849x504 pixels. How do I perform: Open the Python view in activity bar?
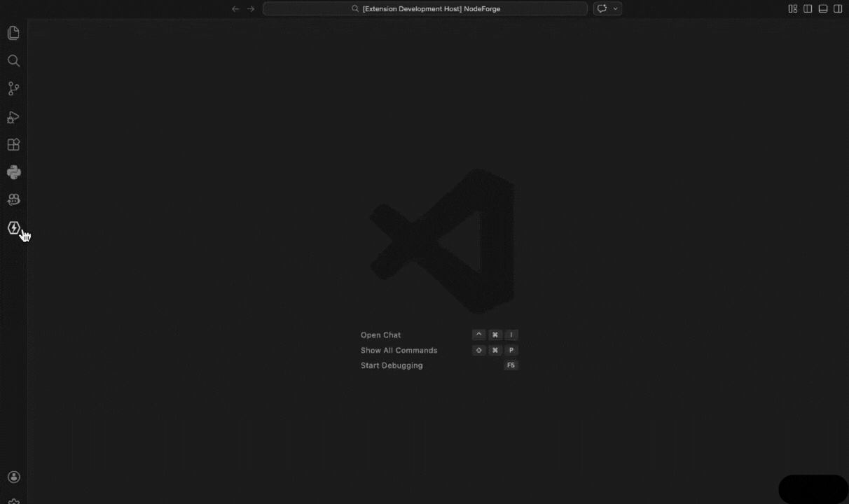pos(13,172)
